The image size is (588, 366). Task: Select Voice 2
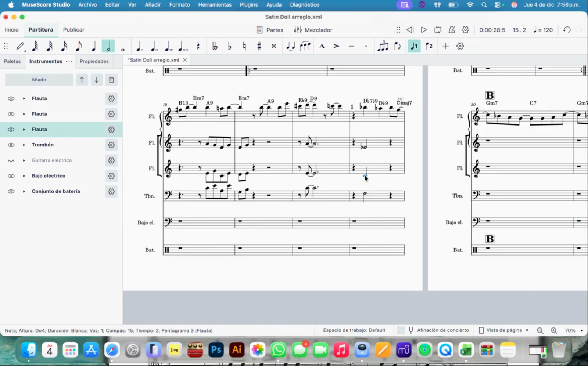click(429, 46)
